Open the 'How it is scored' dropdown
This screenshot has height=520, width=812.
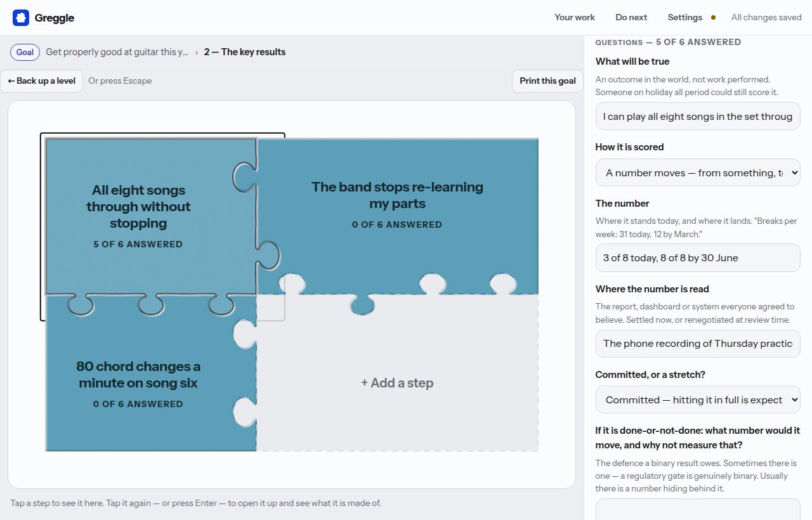698,172
